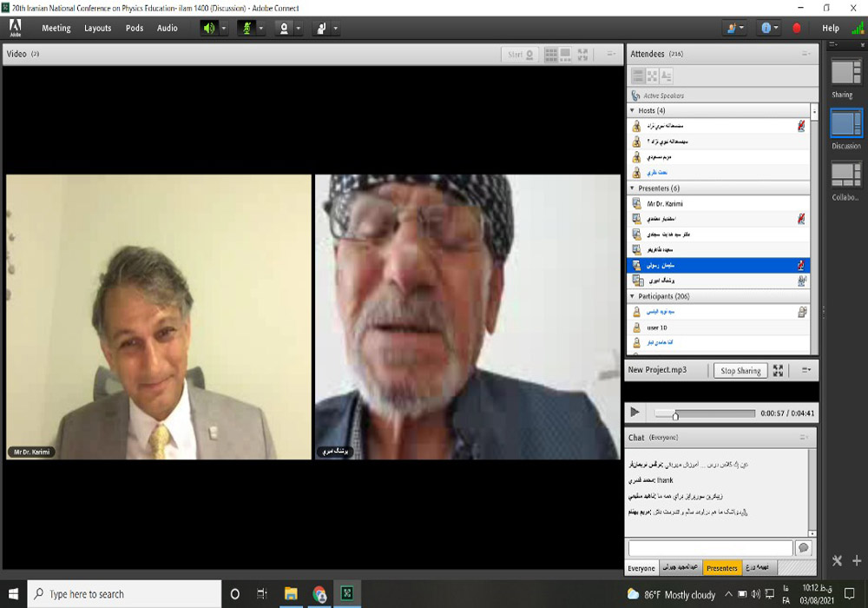The width and height of the screenshot is (868, 608).
Task: Toggle the microphone icon in top toolbar
Action: point(246,28)
